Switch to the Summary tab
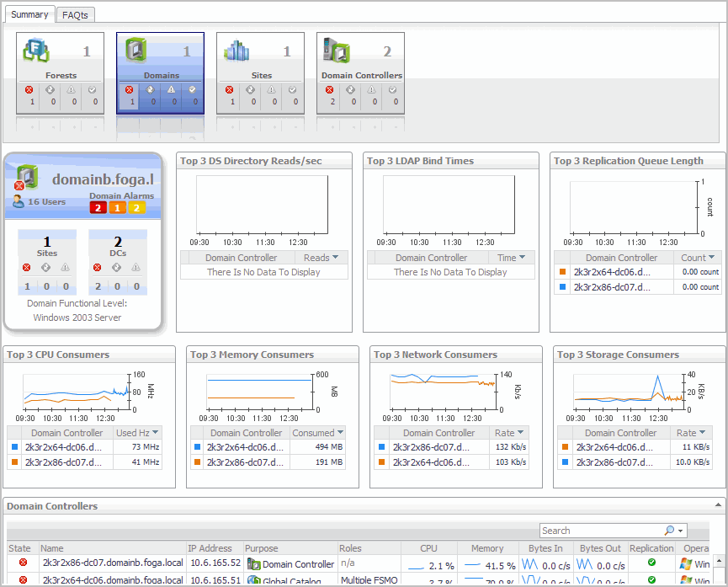This screenshot has height=587, width=728. (x=29, y=14)
